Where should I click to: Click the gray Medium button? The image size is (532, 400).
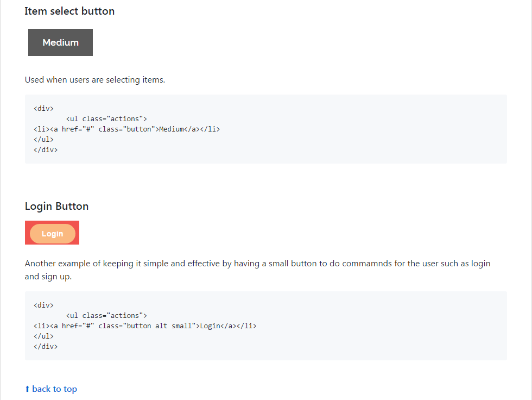pyautogui.click(x=60, y=42)
